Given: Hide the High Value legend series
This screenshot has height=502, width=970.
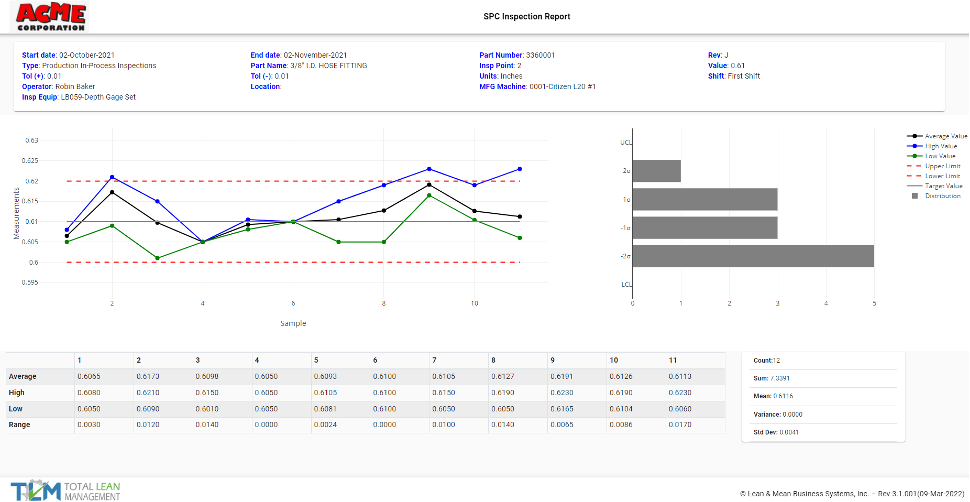Looking at the screenshot, I should [x=941, y=145].
